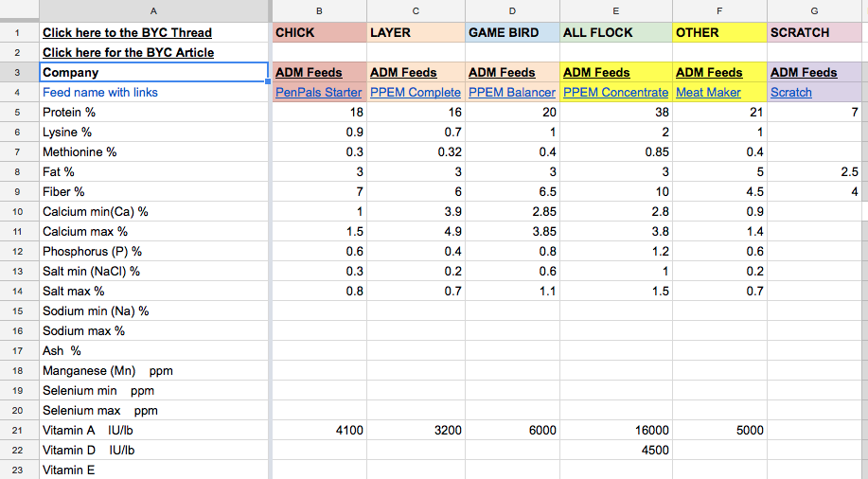Click row 21 header number

(18, 431)
